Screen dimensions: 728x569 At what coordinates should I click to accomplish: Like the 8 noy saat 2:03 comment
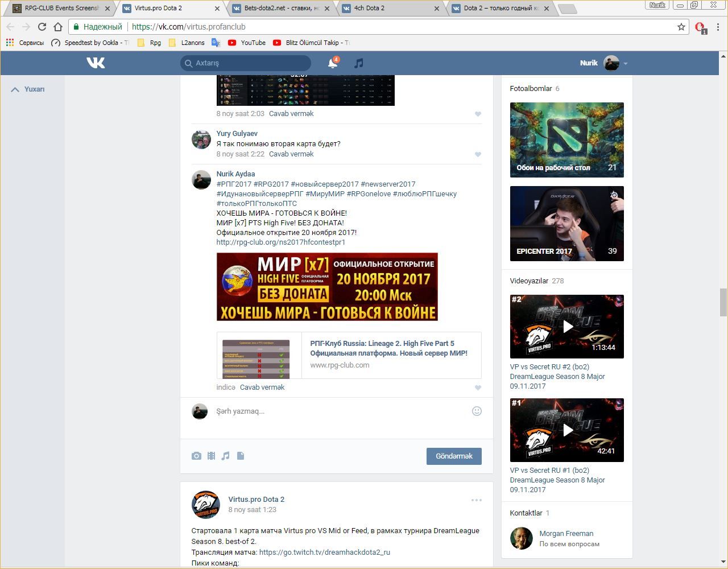click(478, 114)
